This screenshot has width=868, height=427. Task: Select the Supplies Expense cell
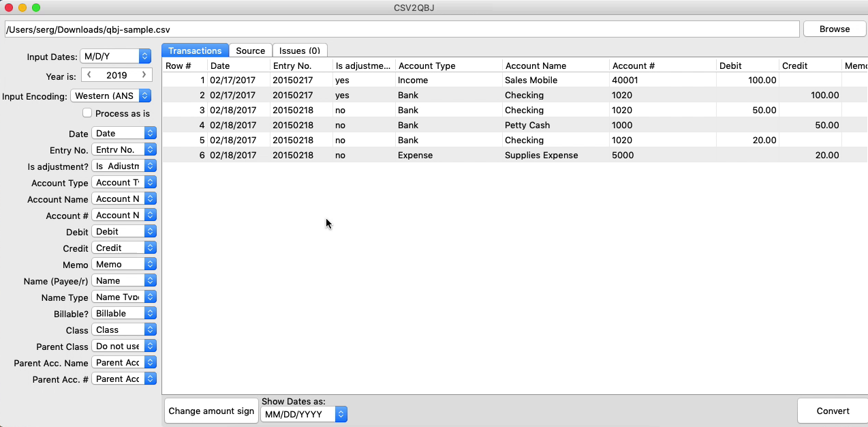[556, 155]
